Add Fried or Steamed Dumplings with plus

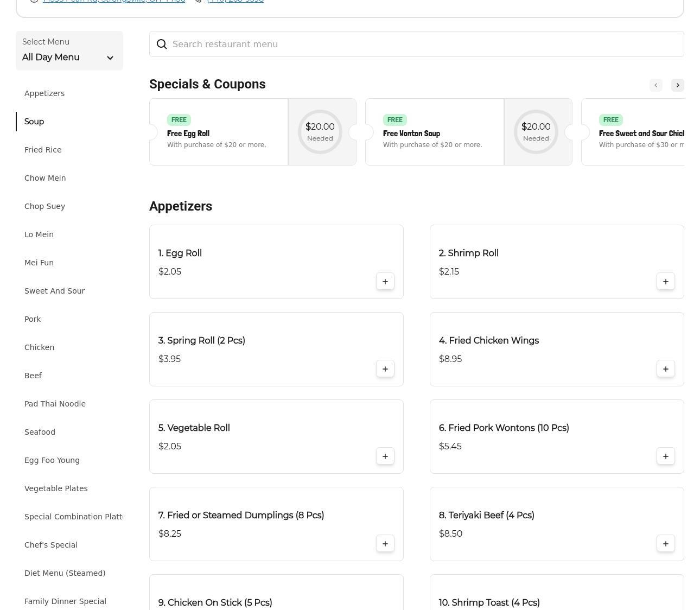(385, 544)
